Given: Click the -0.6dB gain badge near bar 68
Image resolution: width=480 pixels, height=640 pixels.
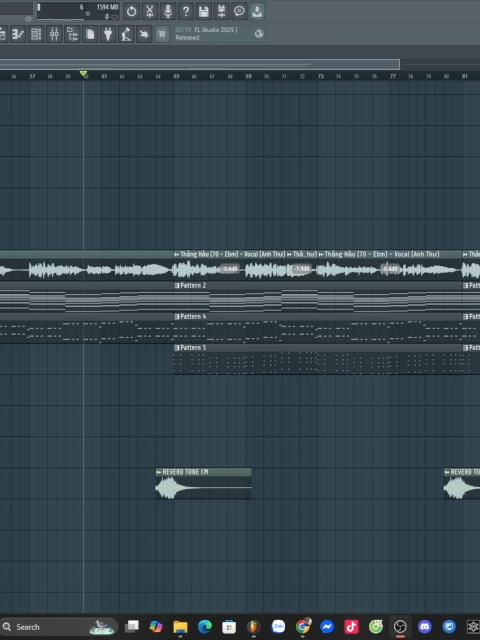Looking at the screenshot, I should 230,269.
